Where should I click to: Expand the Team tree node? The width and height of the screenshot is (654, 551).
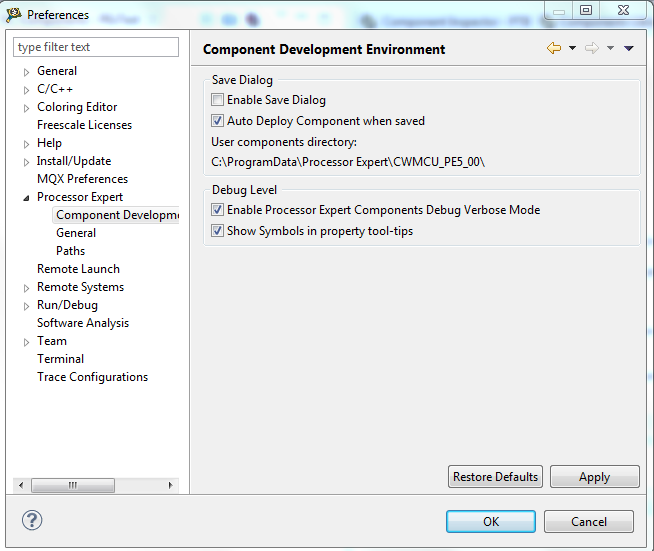pos(26,342)
